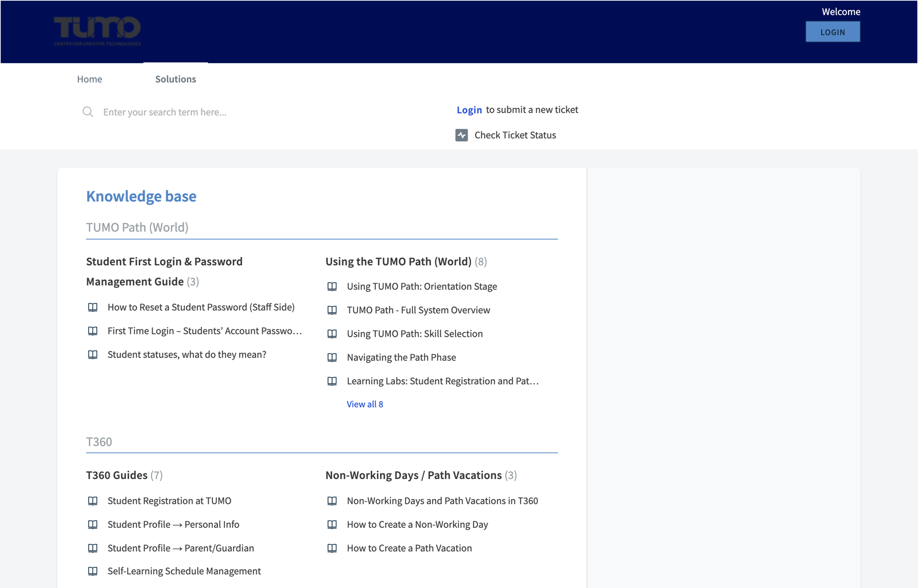Viewport: 918px width, 588px height.
Task: Open Check Ticket Status link
Action: [515, 135]
